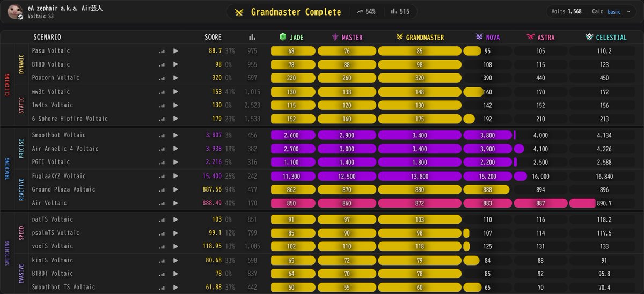Image resolution: width=644 pixels, height=294 pixels.
Task: Click the Air Voltaic Astra 887 progress bar
Action: tap(540, 203)
